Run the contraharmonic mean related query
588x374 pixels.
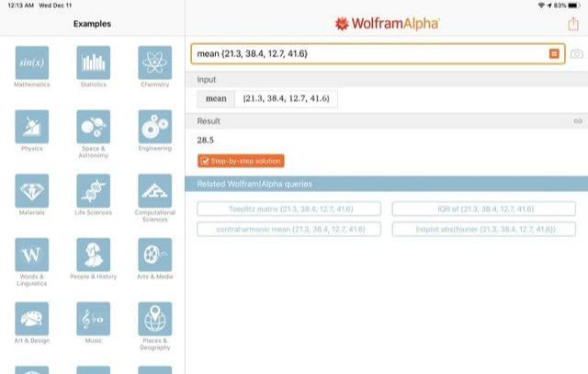click(x=288, y=229)
